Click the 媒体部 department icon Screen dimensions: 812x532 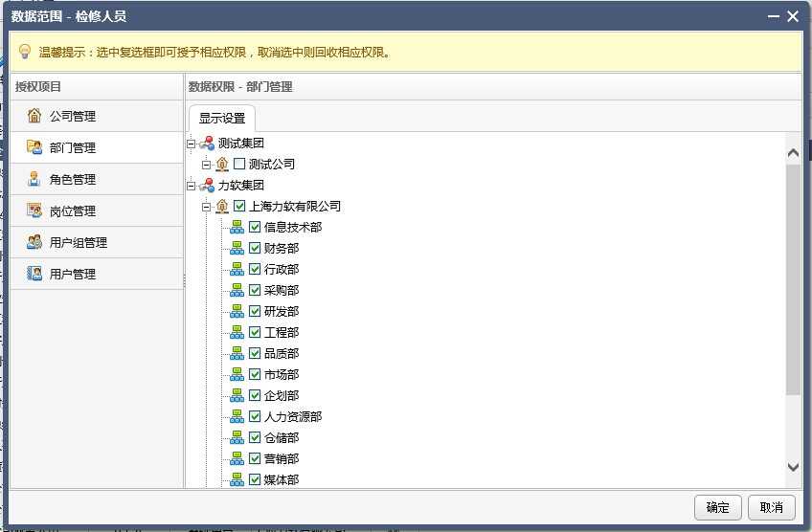click(237, 479)
